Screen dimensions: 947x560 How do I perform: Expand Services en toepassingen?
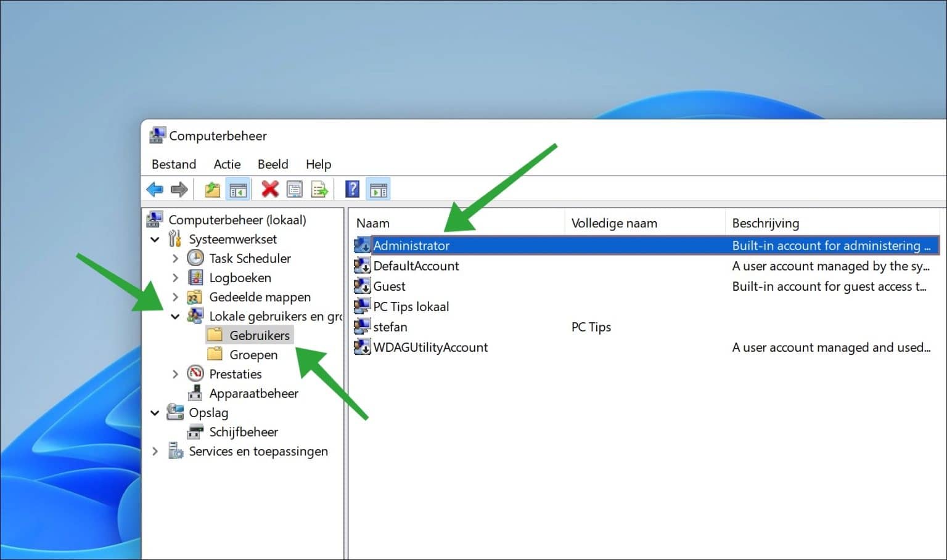click(155, 452)
